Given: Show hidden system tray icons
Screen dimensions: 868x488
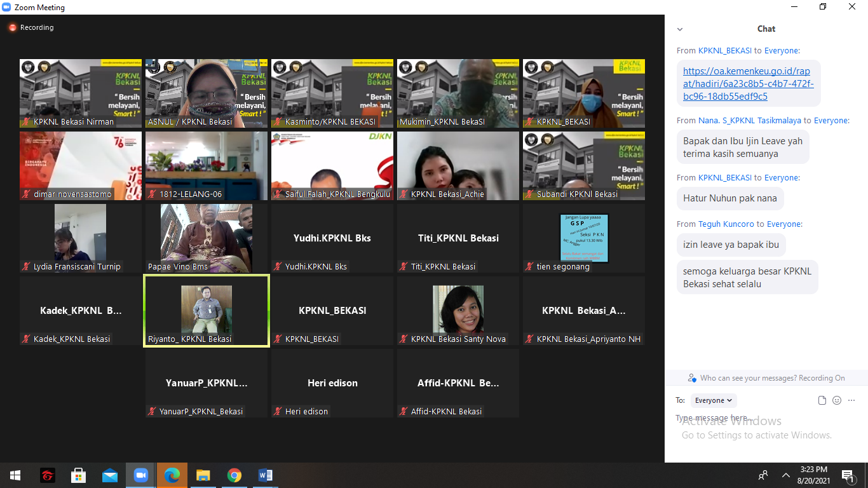Looking at the screenshot, I should pyautogui.click(x=786, y=475).
